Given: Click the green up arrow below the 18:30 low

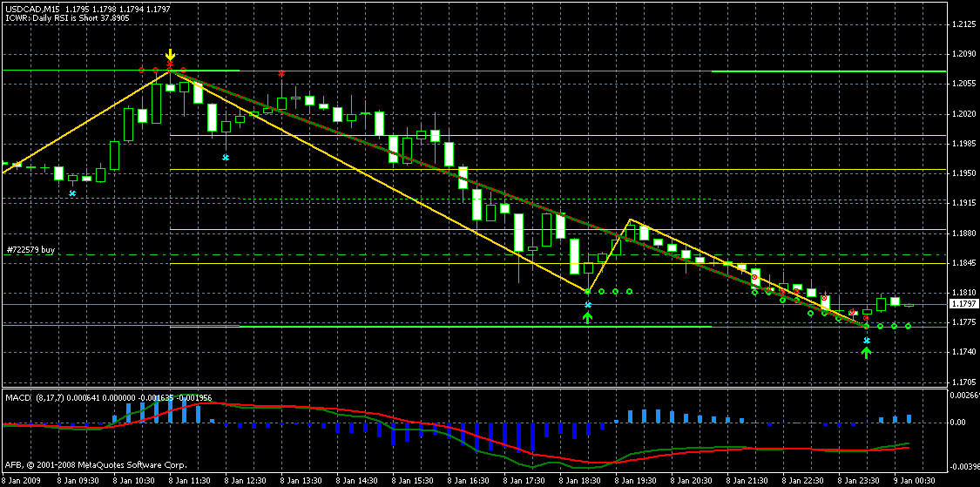Looking at the screenshot, I should (x=588, y=317).
